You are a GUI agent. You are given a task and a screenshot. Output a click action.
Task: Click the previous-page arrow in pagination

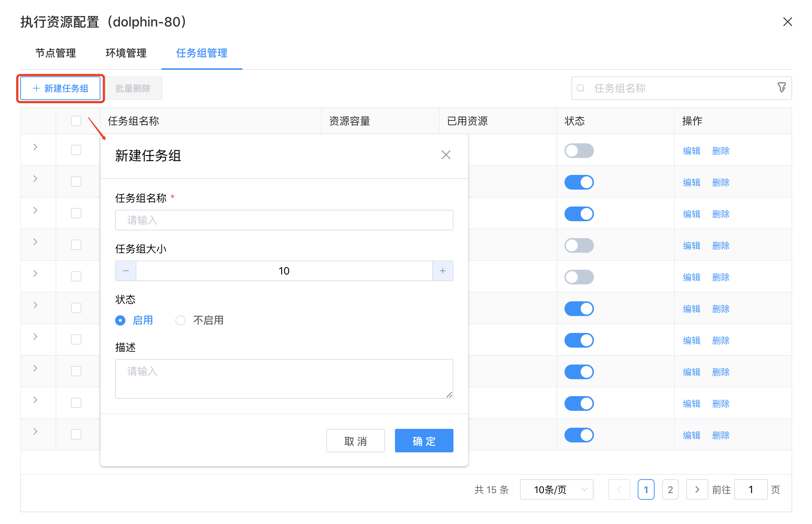pyautogui.click(x=619, y=489)
